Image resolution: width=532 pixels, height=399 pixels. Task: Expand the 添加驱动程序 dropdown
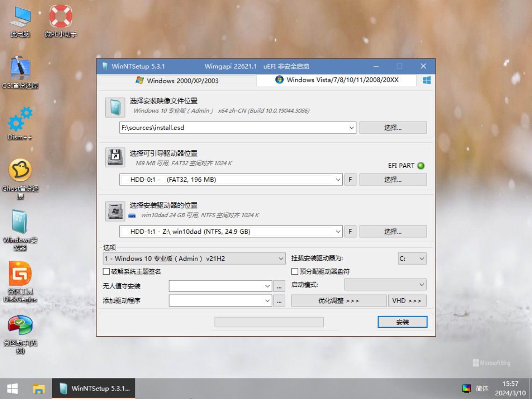pyautogui.click(x=267, y=301)
